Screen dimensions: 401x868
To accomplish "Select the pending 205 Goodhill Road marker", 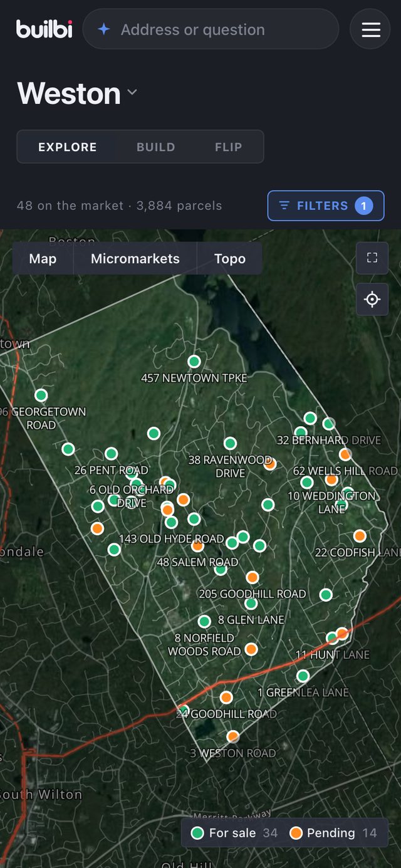I will [x=252, y=577].
